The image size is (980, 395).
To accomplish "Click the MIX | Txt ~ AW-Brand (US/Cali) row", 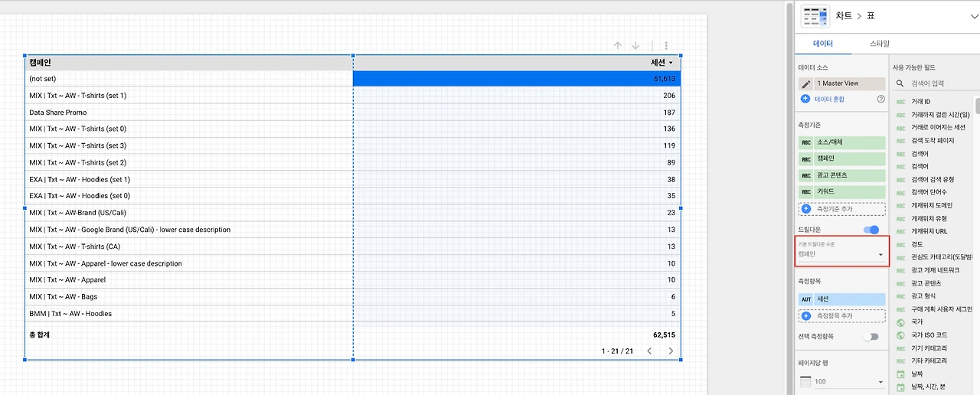I will pos(353,213).
